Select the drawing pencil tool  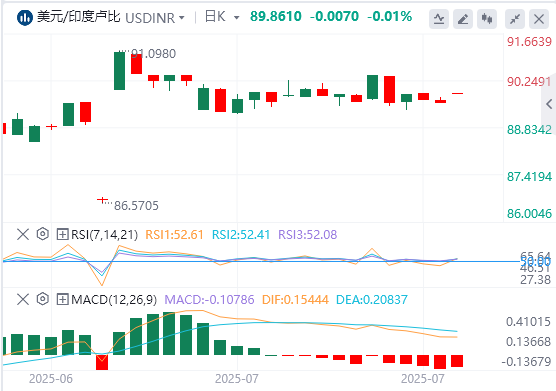point(463,18)
